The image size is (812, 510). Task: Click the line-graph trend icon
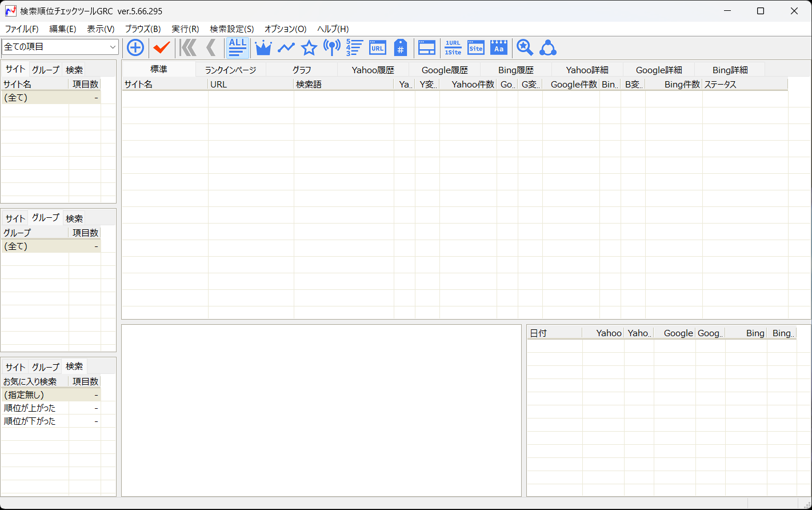coord(286,48)
